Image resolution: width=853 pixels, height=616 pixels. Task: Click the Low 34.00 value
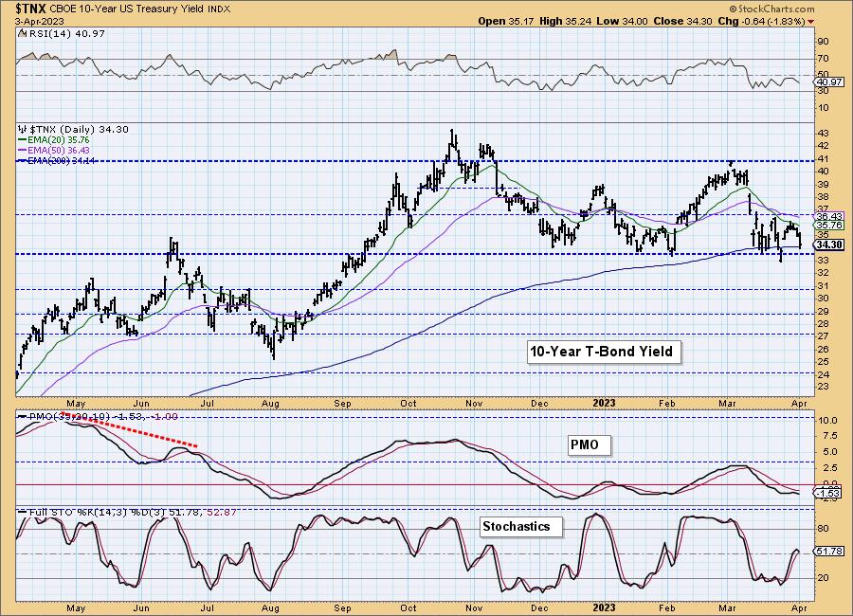point(622,21)
